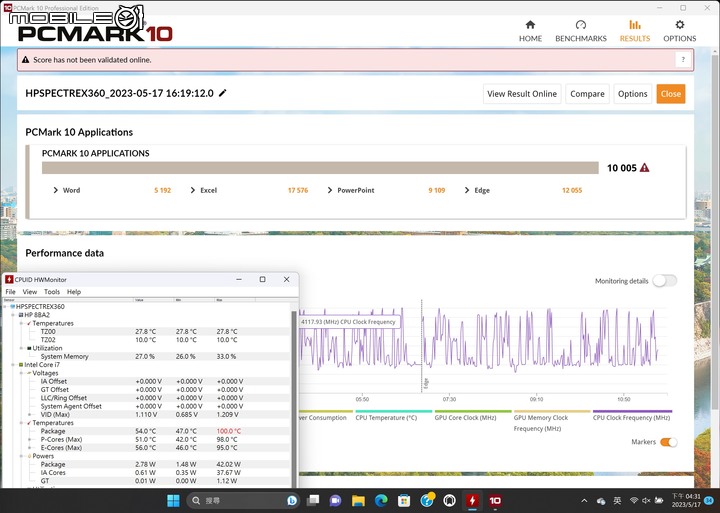Edit result name with pencil icon
Viewport: 720px width, 513px height.
(223, 93)
